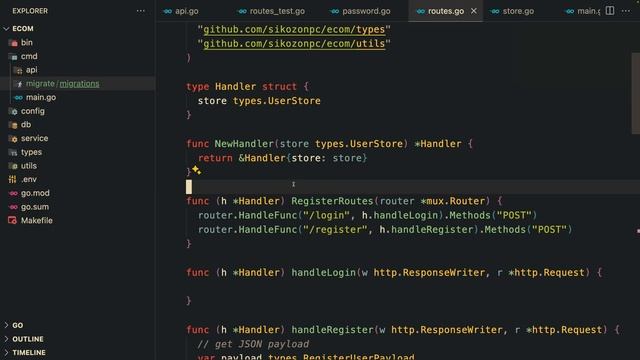Click the types folder icon

[13, 152]
